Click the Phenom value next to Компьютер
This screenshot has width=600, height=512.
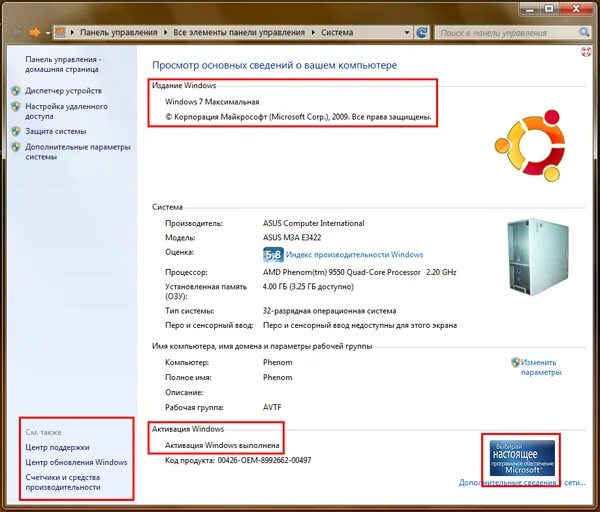[277, 362]
